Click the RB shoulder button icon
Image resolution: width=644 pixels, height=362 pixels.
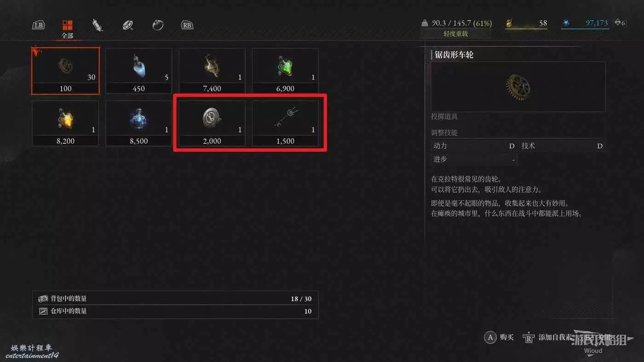coord(187,25)
